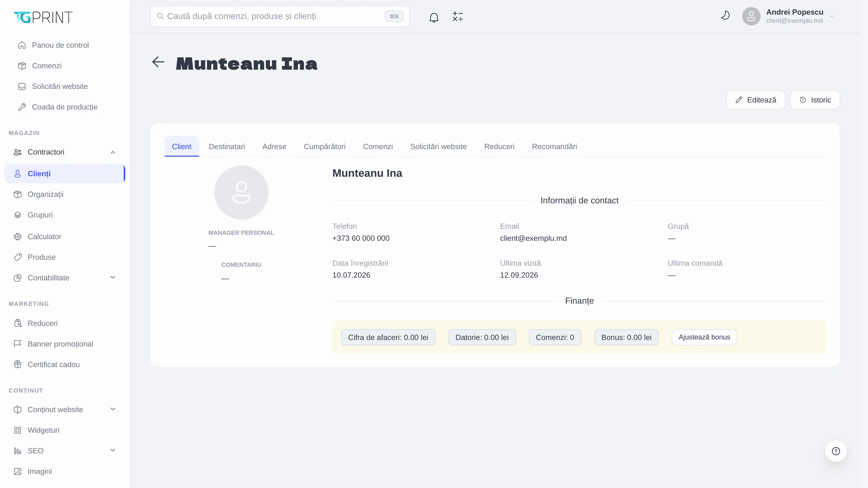Click the phone number +373 60 000 000
The width and height of the screenshot is (868, 488).
pyautogui.click(x=361, y=238)
